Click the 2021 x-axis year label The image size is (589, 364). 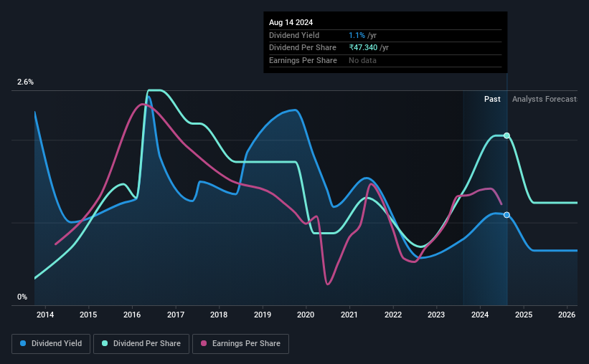pos(349,315)
